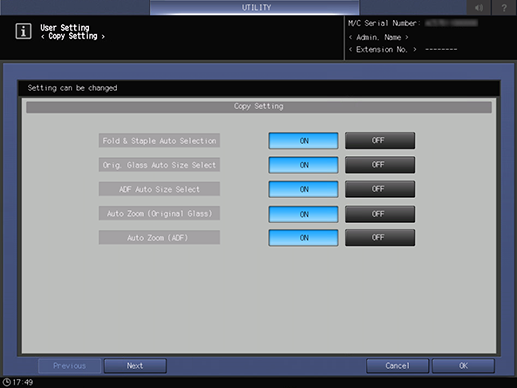Click the Previous page button

69,366
